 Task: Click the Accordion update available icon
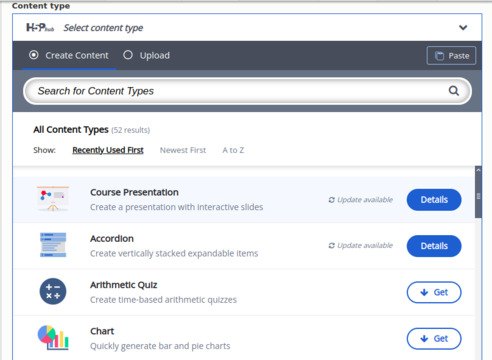click(x=331, y=246)
